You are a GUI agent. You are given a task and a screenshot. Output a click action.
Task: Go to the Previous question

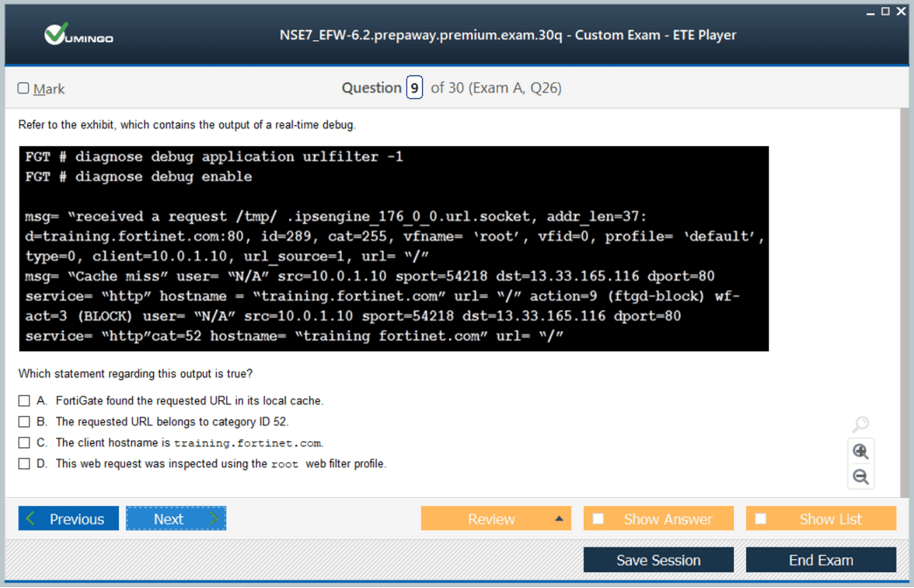tap(69, 519)
